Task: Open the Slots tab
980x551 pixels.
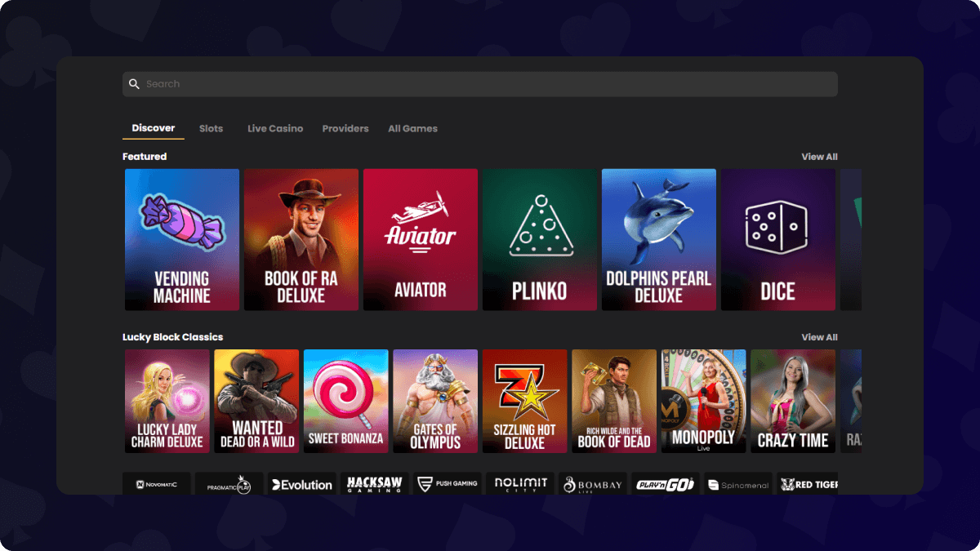Action: coord(211,128)
